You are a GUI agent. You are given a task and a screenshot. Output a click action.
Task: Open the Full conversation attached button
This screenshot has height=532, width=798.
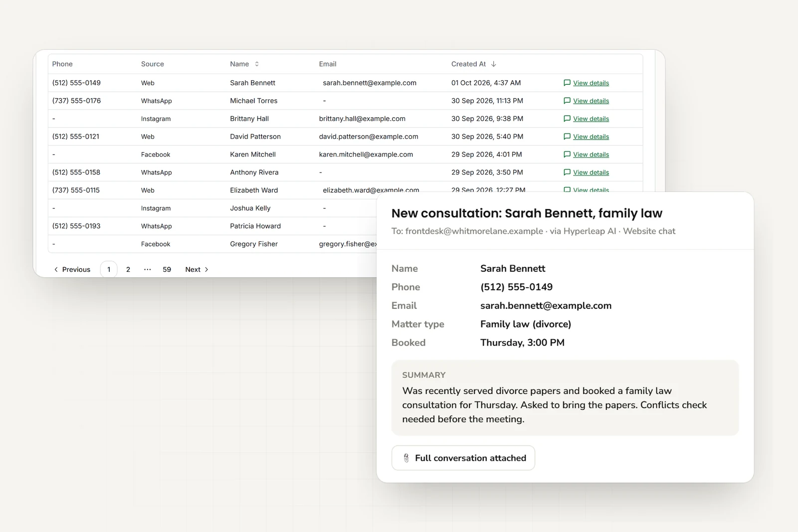click(463, 458)
